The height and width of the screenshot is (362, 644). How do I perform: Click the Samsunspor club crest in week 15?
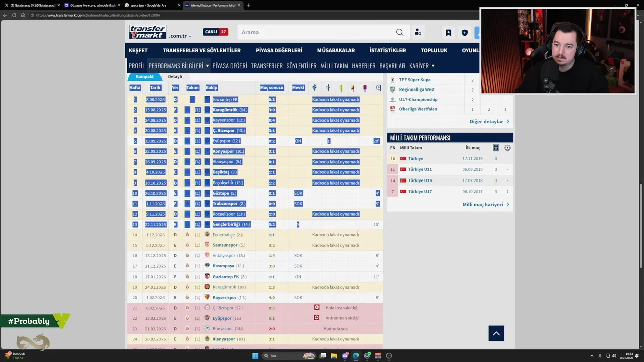[x=207, y=245]
